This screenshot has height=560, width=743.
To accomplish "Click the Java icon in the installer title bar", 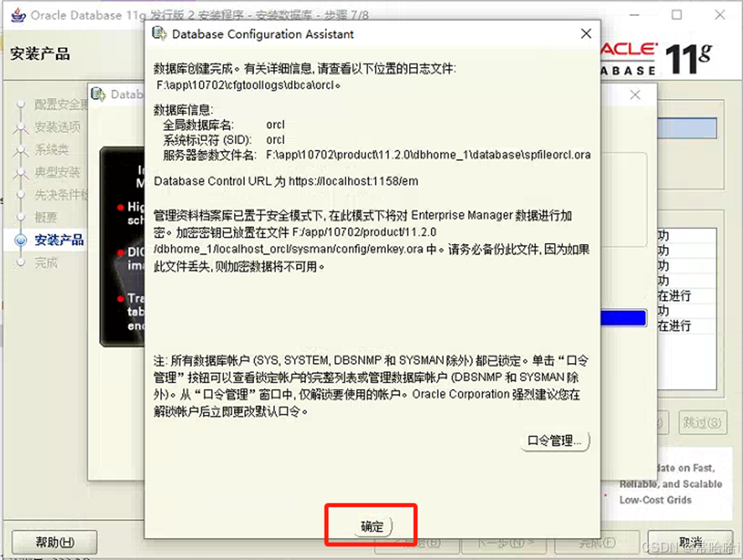I will [18, 15].
